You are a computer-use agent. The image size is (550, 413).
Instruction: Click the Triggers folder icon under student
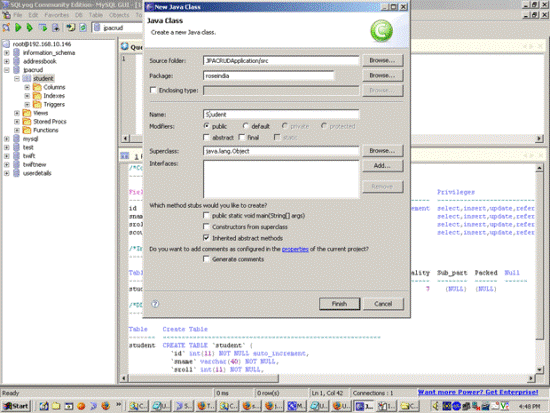37,104
